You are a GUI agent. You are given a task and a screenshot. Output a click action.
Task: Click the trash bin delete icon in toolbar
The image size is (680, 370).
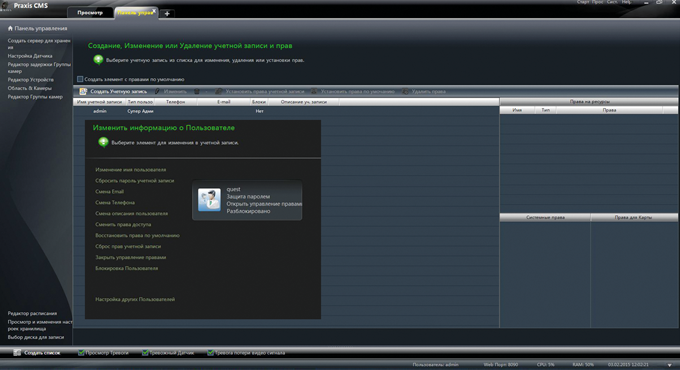pyautogui.click(x=197, y=91)
